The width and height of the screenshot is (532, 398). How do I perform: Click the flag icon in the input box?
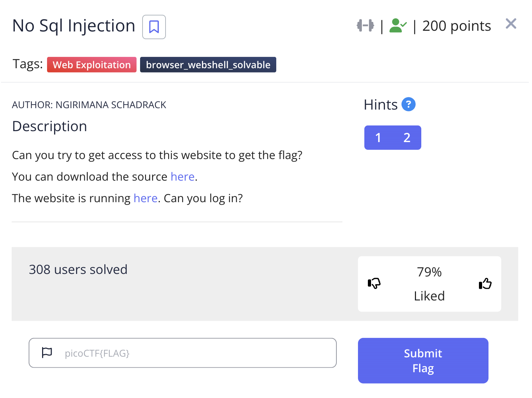click(47, 352)
